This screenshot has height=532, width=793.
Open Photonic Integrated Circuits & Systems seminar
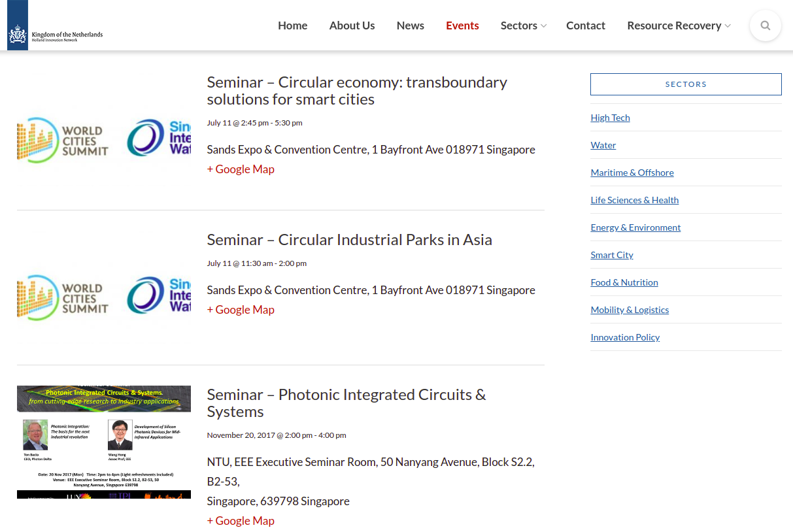tap(346, 403)
